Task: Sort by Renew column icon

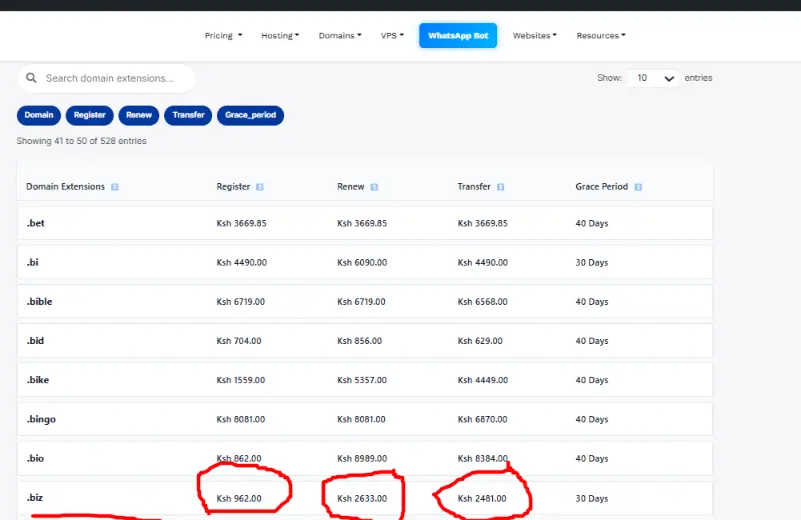Action: tap(374, 187)
